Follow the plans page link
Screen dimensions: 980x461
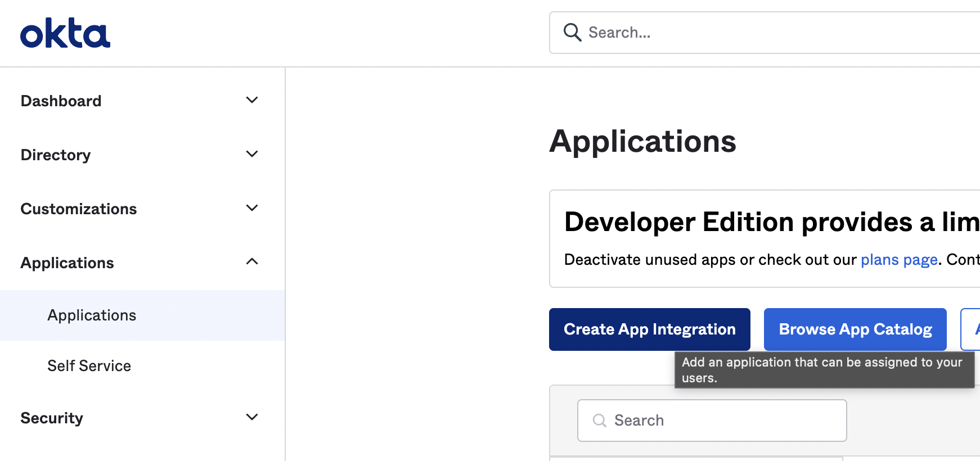coord(899,260)
